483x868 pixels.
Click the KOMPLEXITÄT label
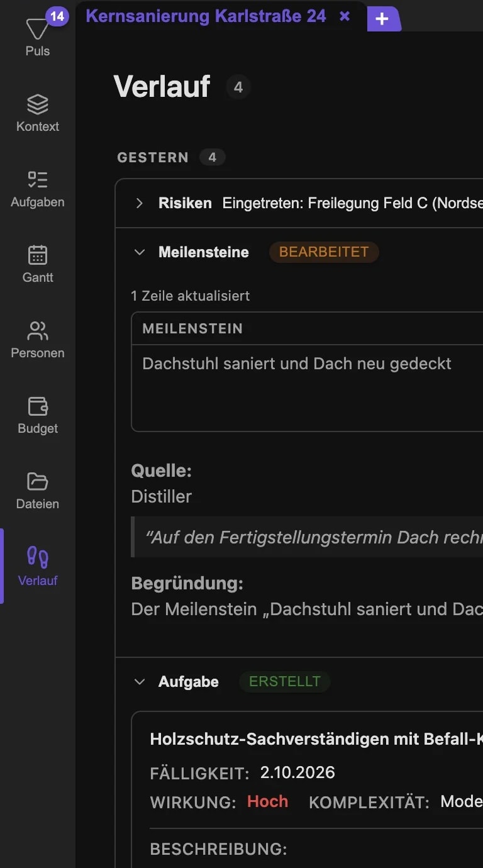(369, 802)
